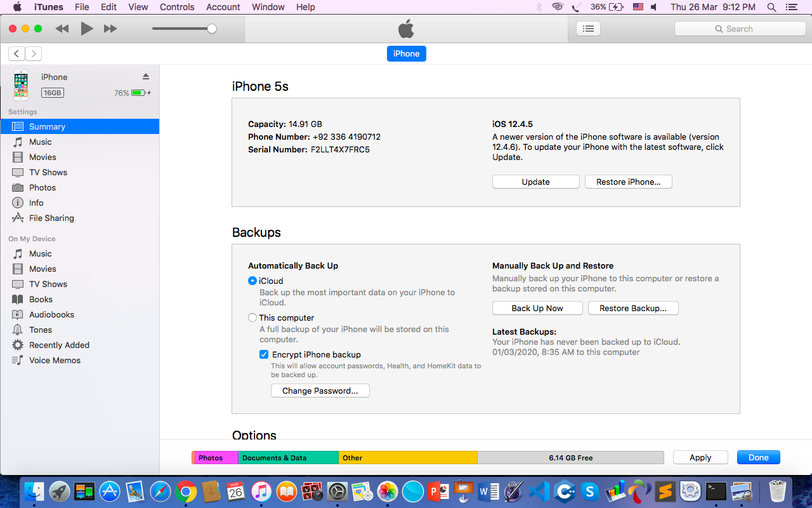
Task: Click the Other storage segment
Action: pos(408,457)
